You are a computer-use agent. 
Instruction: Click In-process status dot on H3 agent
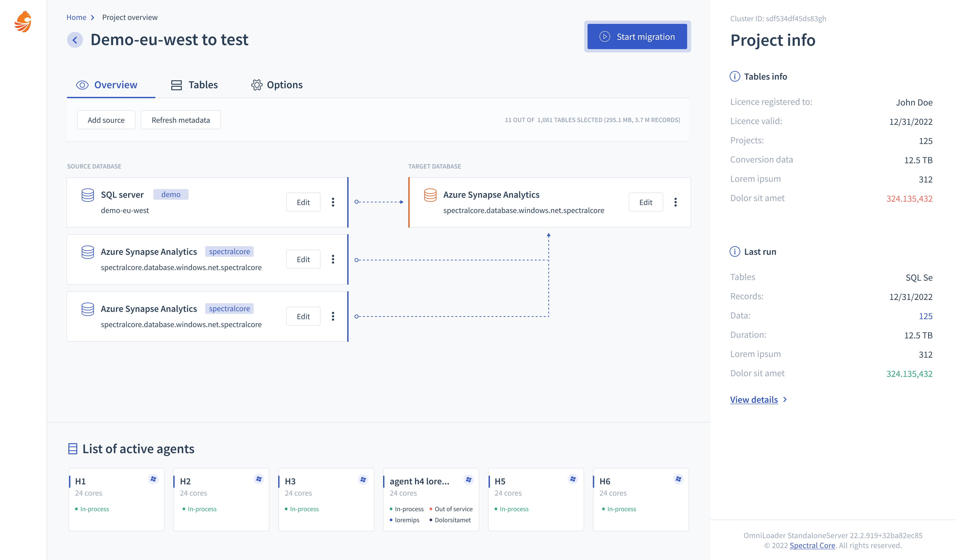[x=286, y=509]
